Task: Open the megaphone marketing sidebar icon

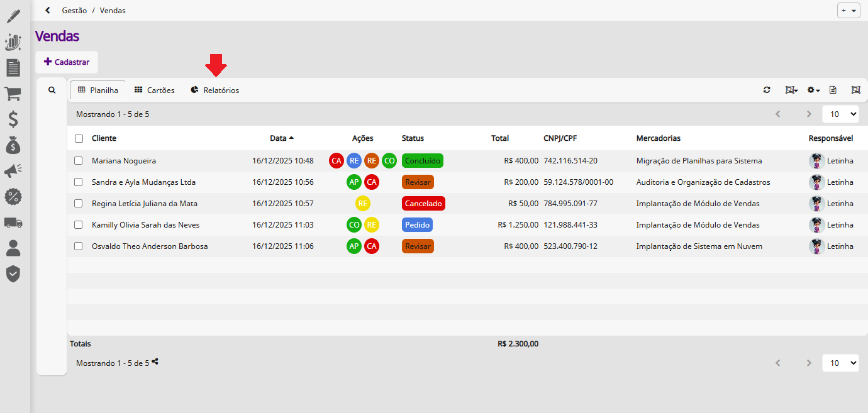Action: pos(13,170)
